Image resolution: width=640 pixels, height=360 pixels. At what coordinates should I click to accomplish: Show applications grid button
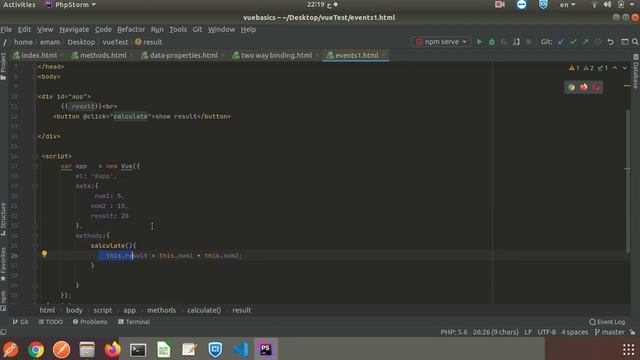[x=629, y=350]
